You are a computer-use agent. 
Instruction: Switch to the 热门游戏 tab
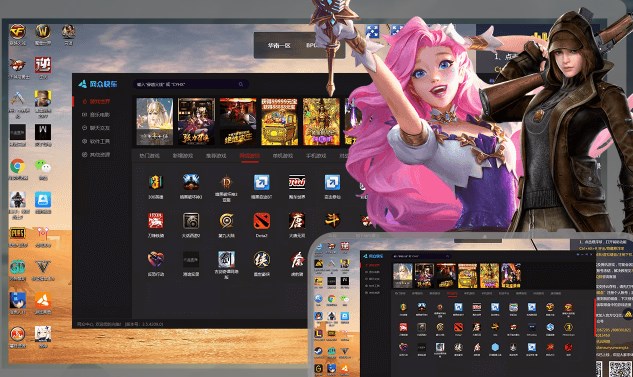[149, 155]
